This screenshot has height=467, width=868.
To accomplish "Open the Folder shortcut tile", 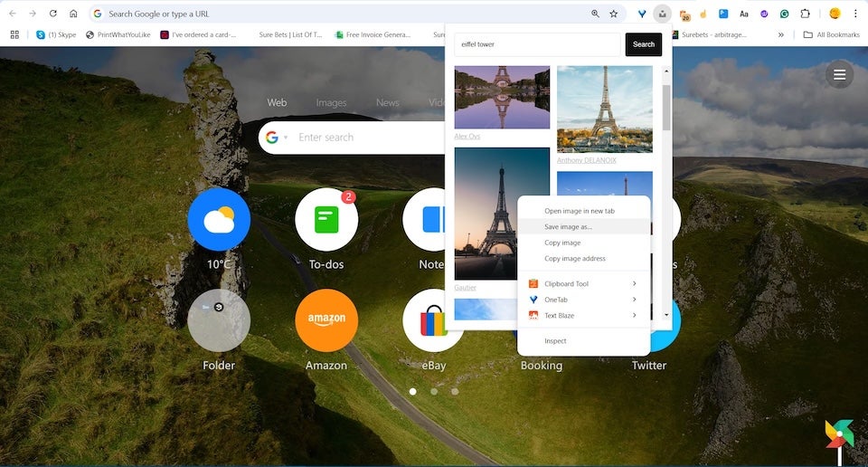I will 219,320.
